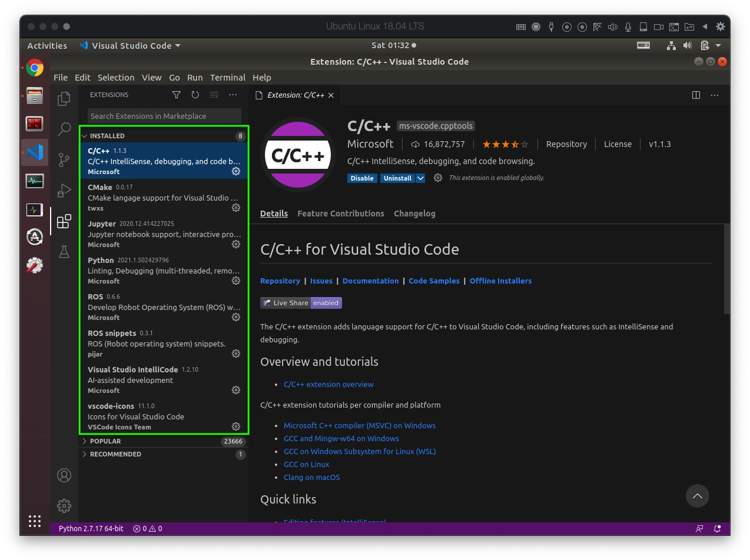
Task: Select the Details tab
Action: (x=274, y=214)
